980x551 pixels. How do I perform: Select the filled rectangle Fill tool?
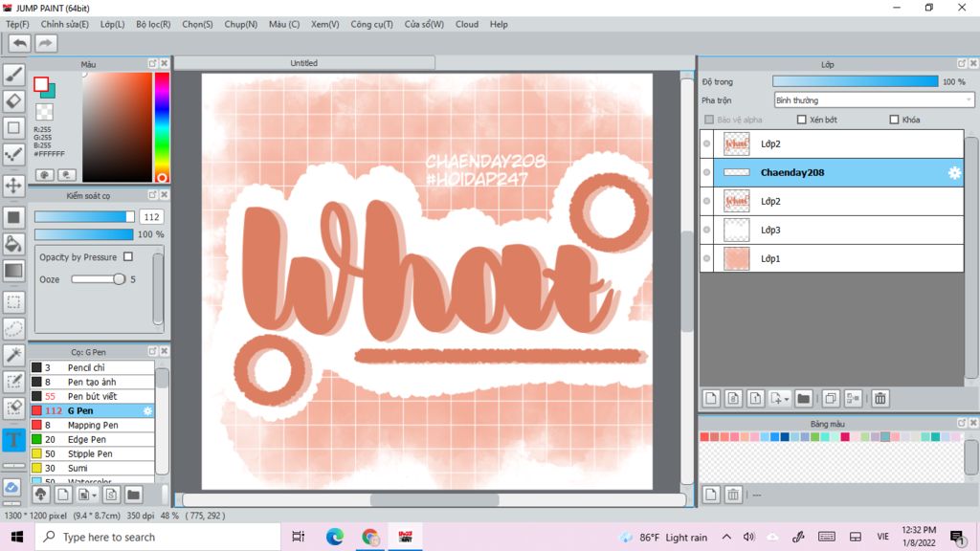[13, 217]
